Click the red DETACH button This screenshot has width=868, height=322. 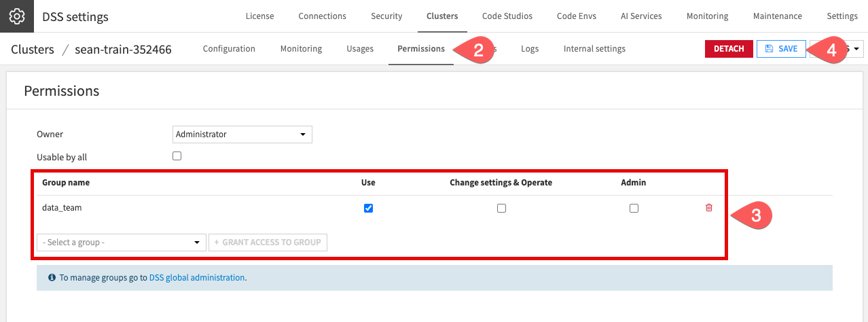(729, 49)
